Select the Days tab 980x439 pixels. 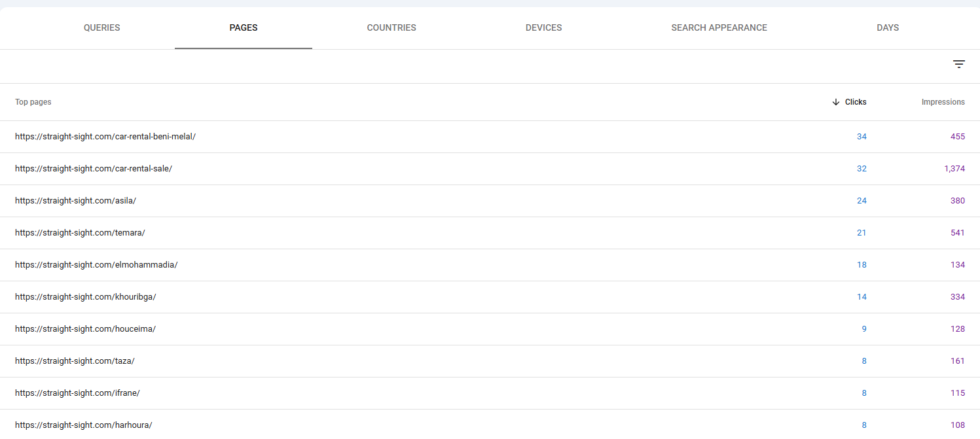click(888, 27)
